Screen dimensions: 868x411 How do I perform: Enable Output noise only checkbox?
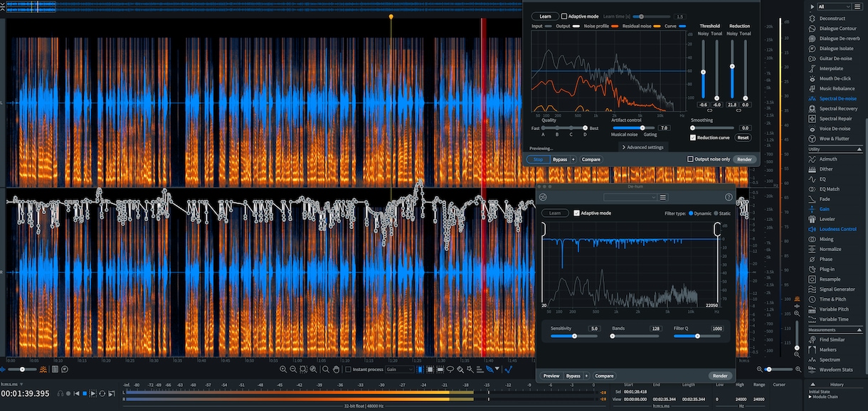[690, 159]
